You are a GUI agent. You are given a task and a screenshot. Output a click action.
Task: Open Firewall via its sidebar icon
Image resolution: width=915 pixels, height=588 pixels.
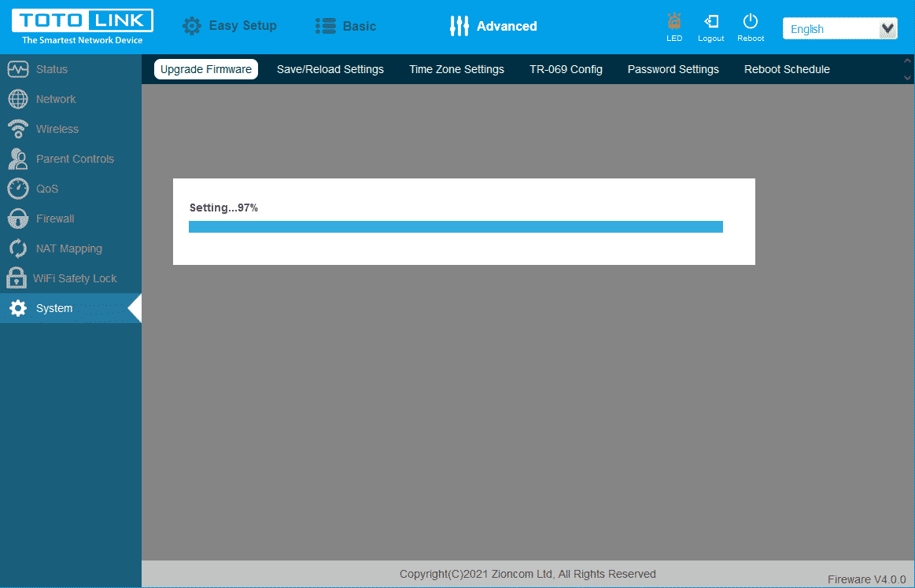tap(18, 219)
